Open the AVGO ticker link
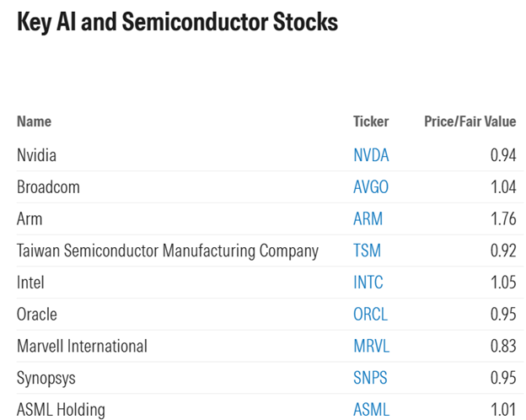This screenshot has width=526, height=420. coord(371,187)
